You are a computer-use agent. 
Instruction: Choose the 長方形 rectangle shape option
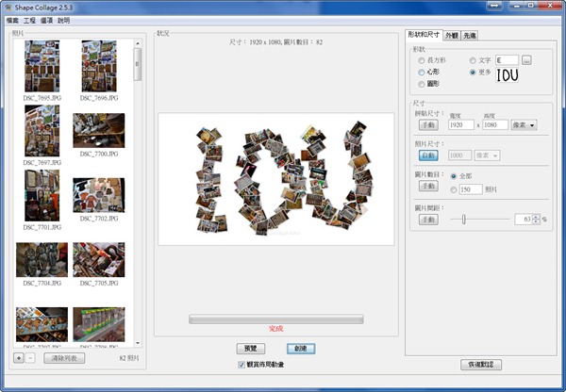(x=422, y=60)
